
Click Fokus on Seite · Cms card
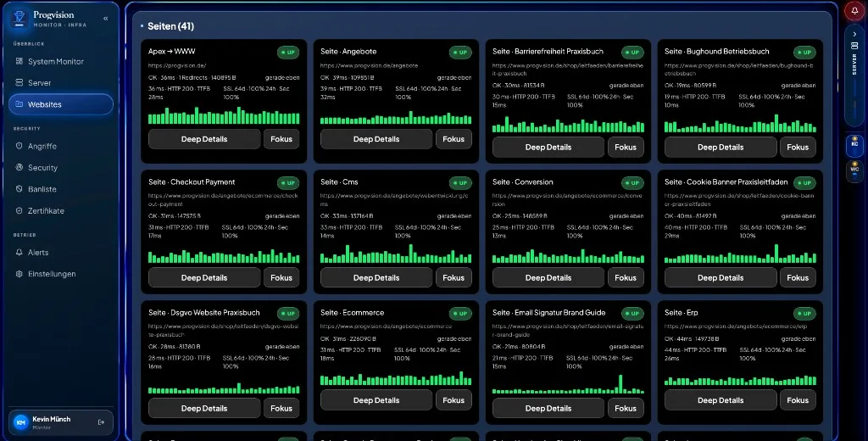(453, 277)
